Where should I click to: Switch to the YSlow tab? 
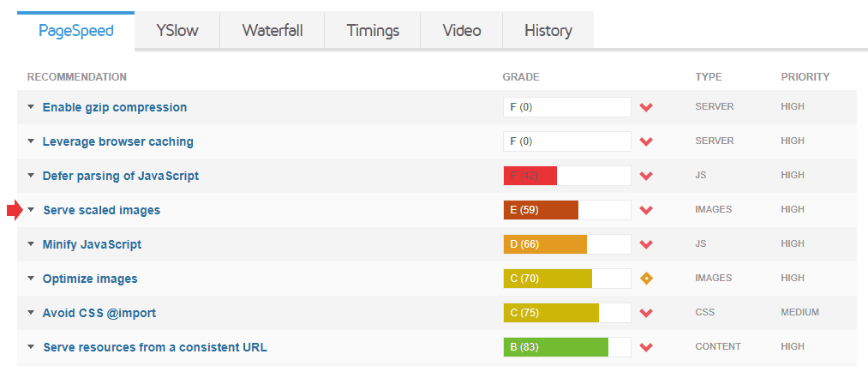click(x=177, y=30)
